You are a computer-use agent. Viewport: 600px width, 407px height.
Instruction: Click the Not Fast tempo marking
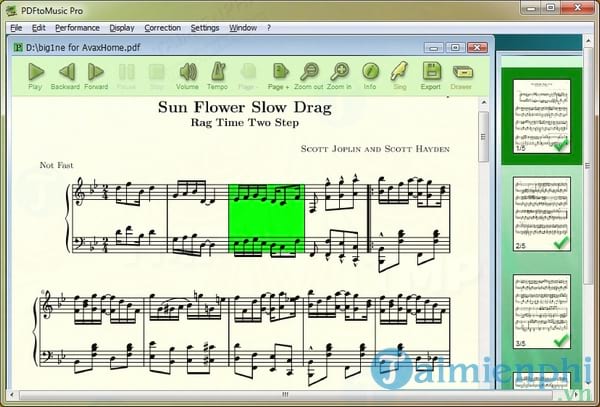(56, 165)
